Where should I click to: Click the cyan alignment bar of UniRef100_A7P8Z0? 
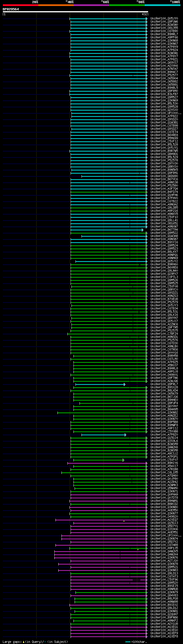104,435
